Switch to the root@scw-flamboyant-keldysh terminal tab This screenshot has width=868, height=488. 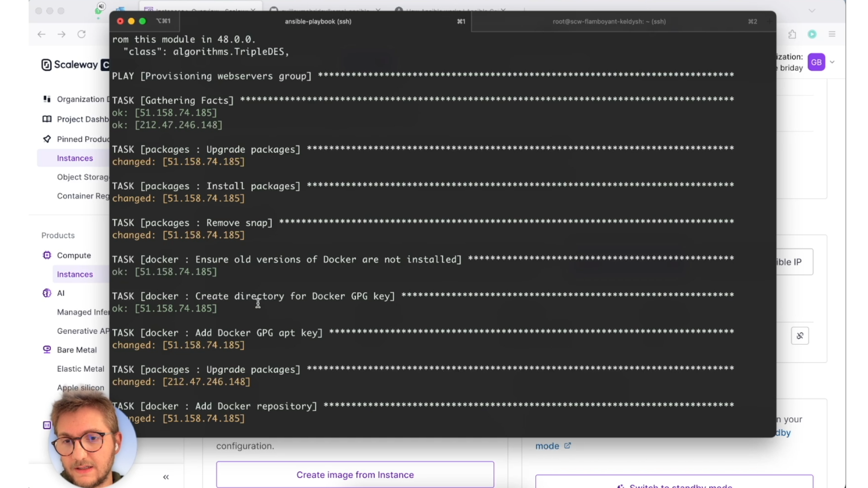click(x=609, y=22)
